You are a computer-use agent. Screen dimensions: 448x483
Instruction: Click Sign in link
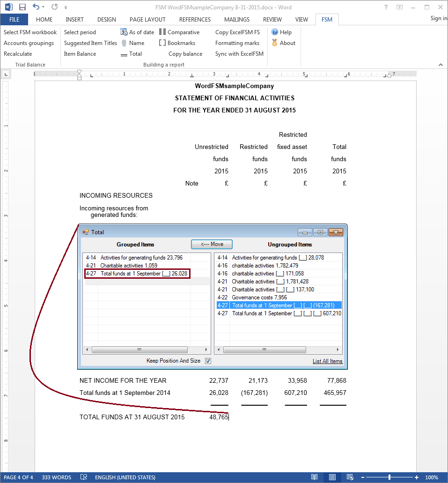point(439,18)
